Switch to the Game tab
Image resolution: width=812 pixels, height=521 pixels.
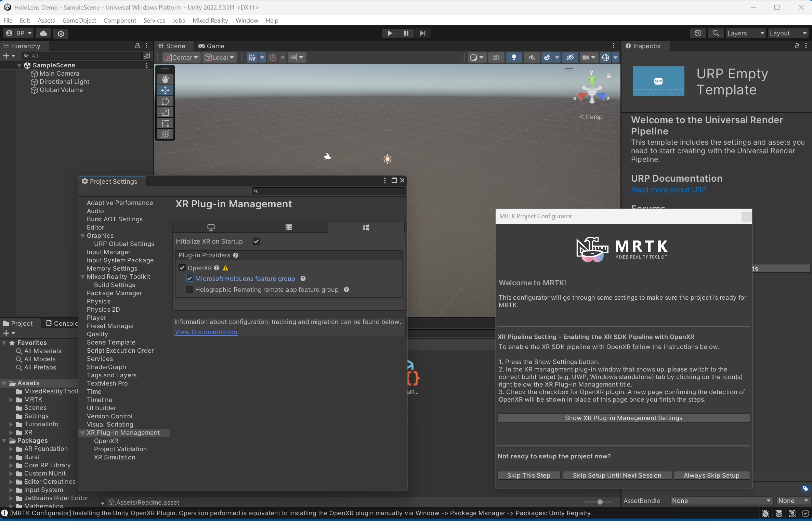point(211,45)
